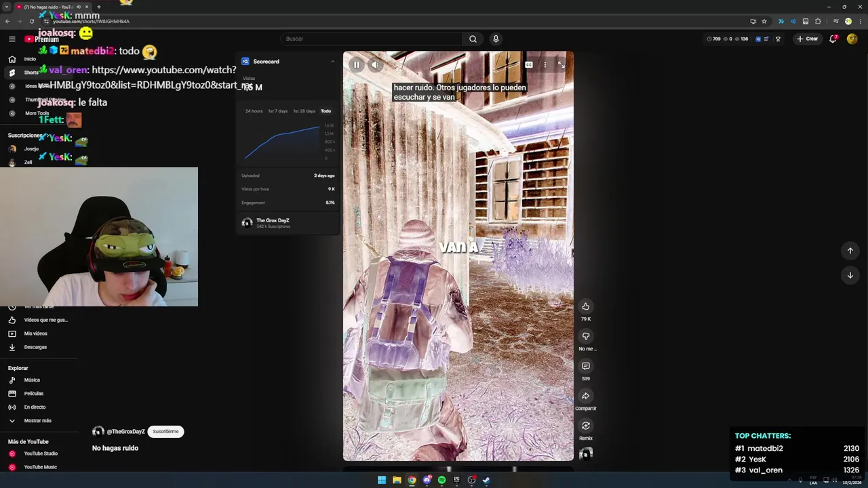The height and width of the screenshot is (488, 868).
Task: Start voice search with microphone icon
Action: pos(496,39)
